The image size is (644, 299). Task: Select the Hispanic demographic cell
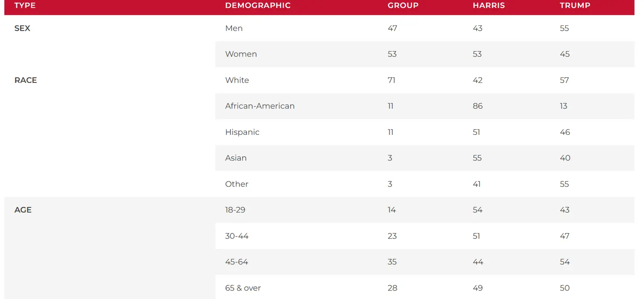[x=242, y=132]
